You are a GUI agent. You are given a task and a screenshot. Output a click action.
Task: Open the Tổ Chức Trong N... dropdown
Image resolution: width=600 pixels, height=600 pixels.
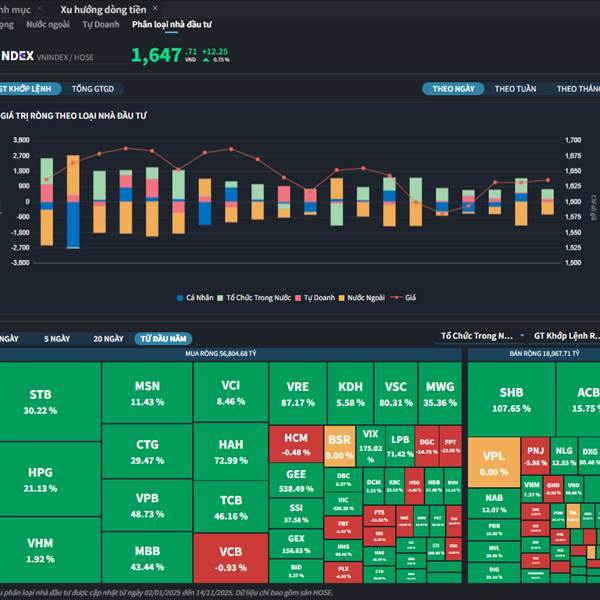[x=482, y=336]
